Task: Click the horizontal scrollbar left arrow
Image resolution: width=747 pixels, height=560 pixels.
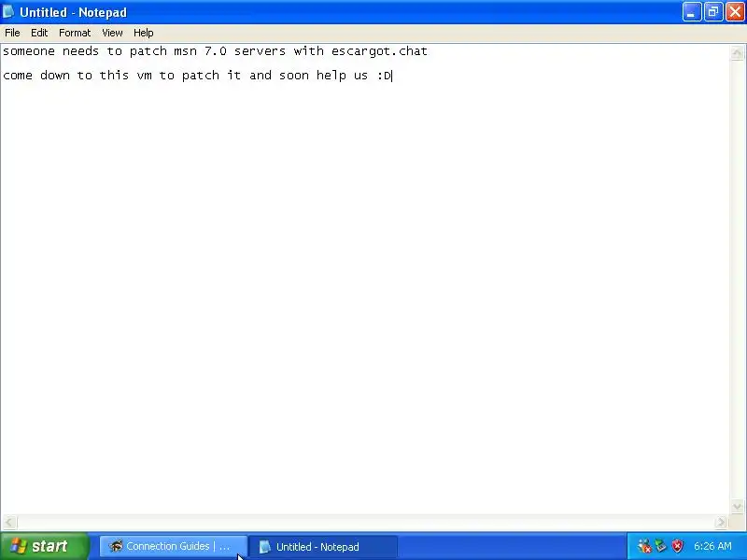Action: (x=9, y=523)
